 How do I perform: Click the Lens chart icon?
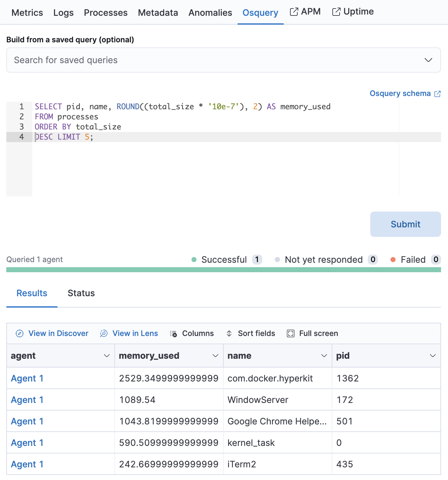point(104,333)
